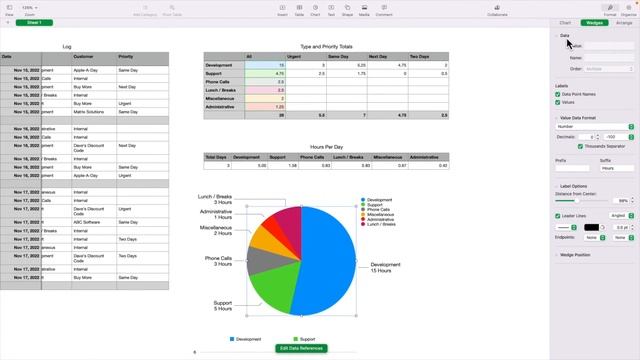The image size is (640, 360).
Task: Open the Chart toolbar icon
Action: [x=315, y=8]
